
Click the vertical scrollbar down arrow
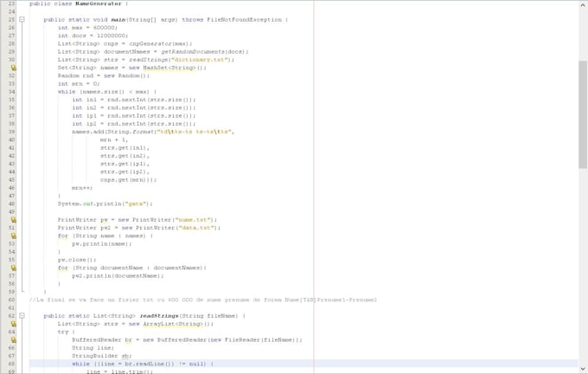[x=583, y=369]
